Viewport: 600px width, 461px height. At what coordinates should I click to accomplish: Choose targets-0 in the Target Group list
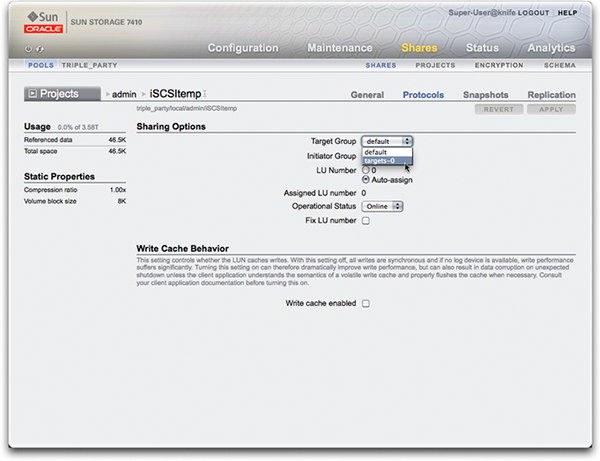387,160
